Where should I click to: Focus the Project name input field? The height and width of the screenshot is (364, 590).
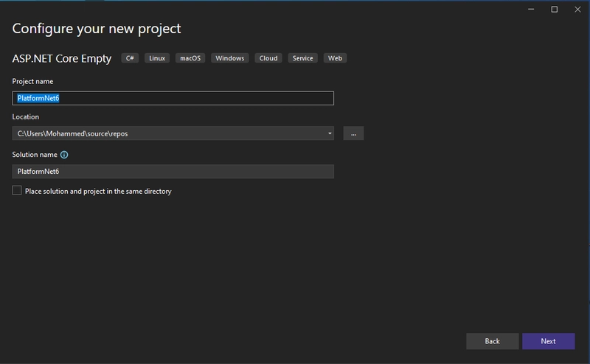pos(173,98)
